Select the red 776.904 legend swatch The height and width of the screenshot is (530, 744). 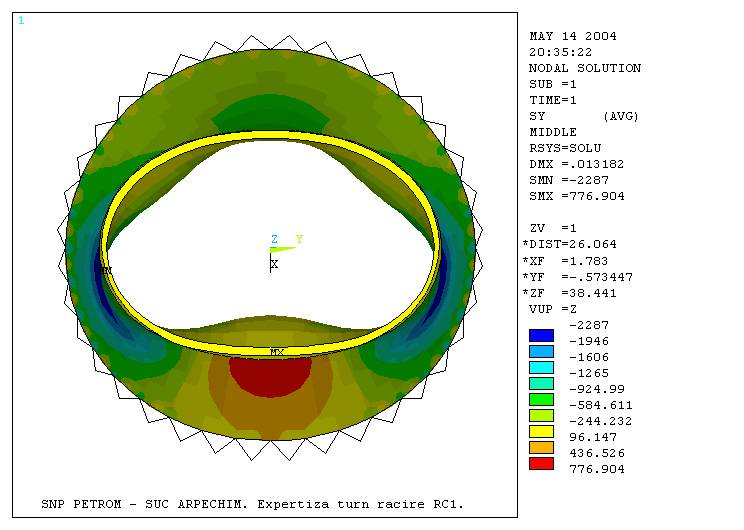541,463
